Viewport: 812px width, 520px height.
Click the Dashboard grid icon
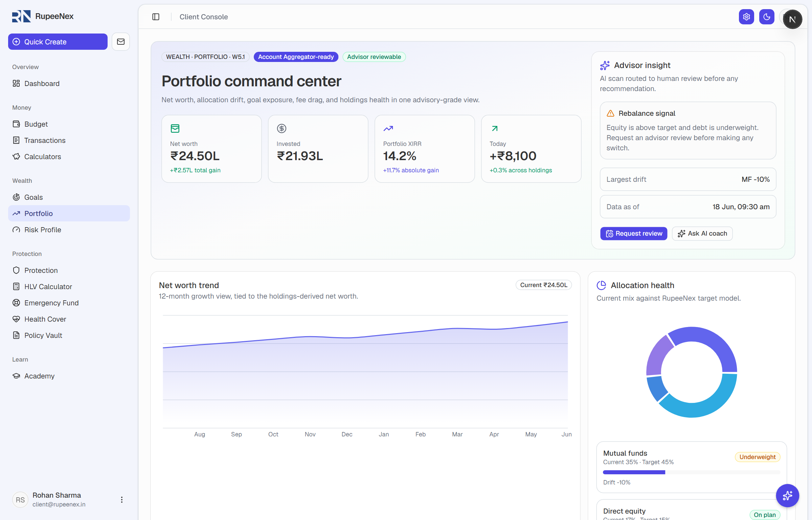point(16,83)
